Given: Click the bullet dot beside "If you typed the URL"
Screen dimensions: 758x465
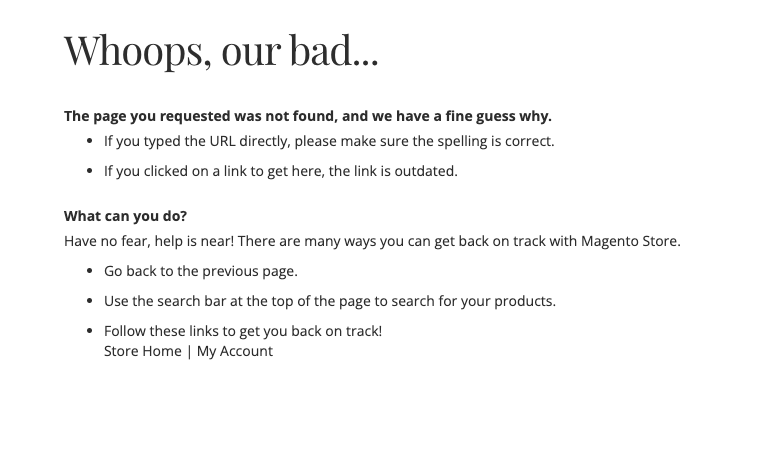Looking at the screenshot, I should [x=91, y=141].
